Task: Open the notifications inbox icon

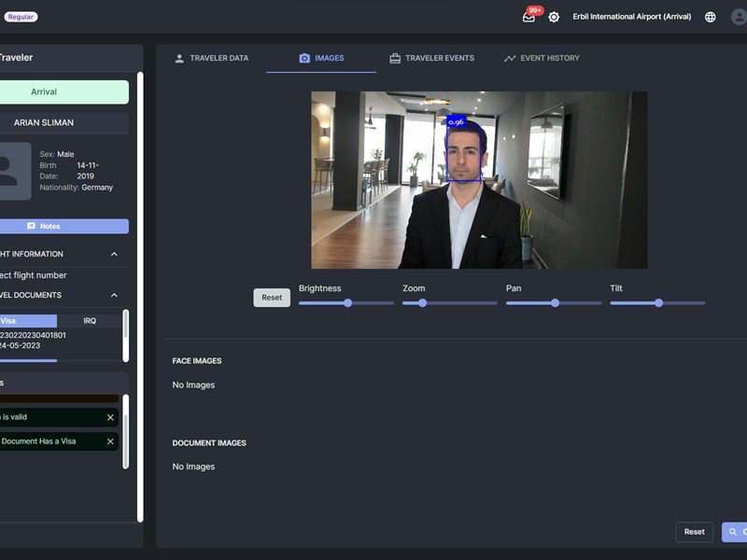Action: [529, 17]
